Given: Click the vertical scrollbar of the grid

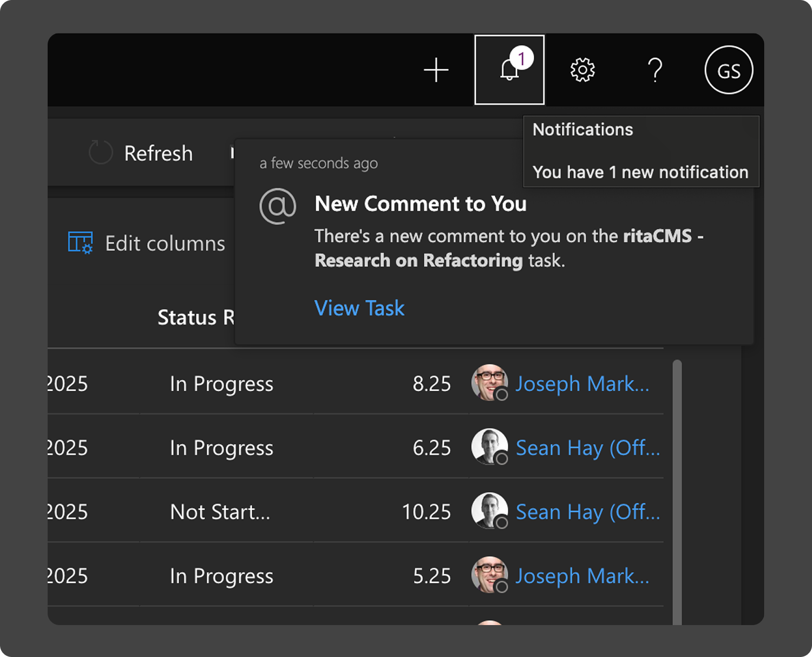Looking at the screenshot, I should (677, 487).
